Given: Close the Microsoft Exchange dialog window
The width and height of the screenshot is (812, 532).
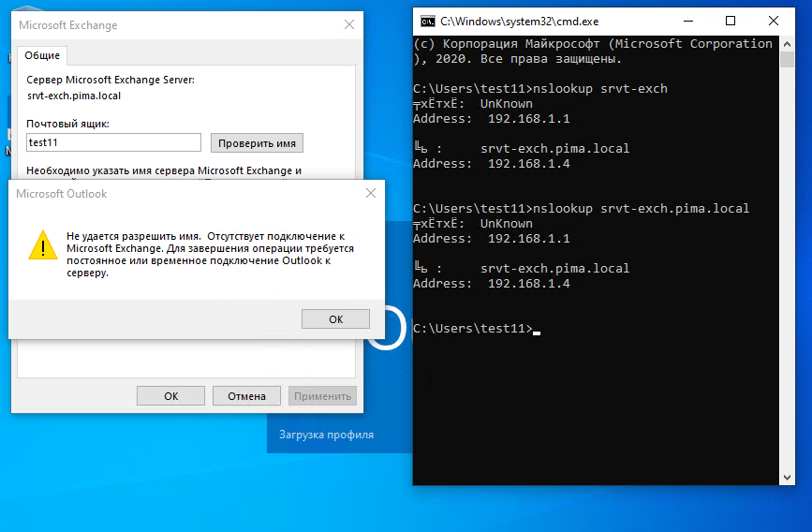Looking at the screenshot, I should pos(349,25).
